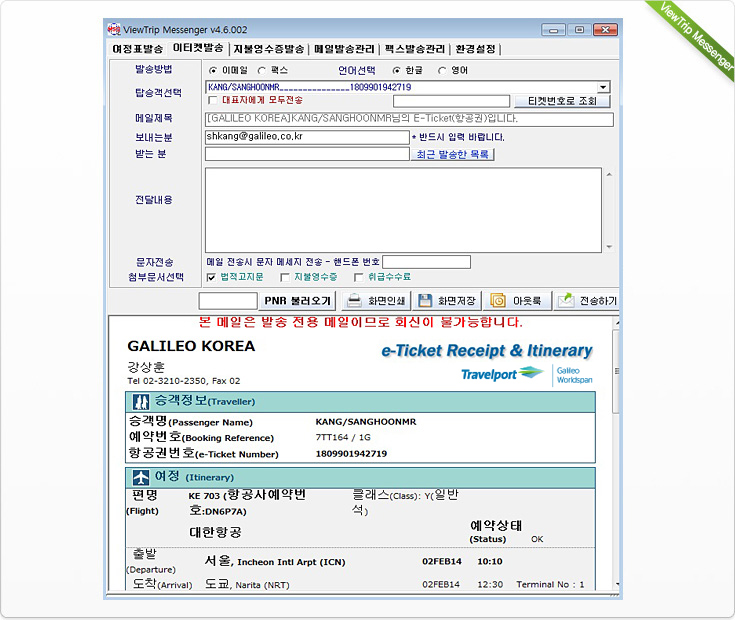735x620 pixels.
Task: Switch to the 여정표발송 tab
Action: coord(137,49)
